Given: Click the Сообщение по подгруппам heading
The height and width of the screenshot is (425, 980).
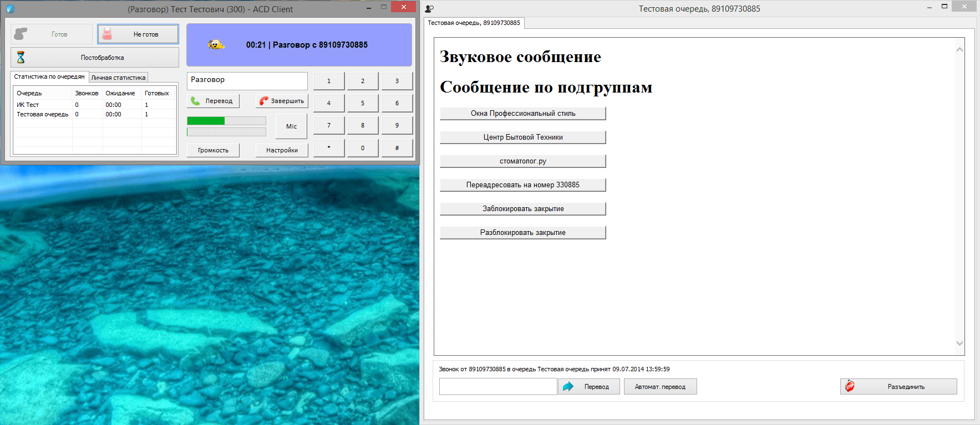Looking at the screenshot, I should [x=546, y=87].
